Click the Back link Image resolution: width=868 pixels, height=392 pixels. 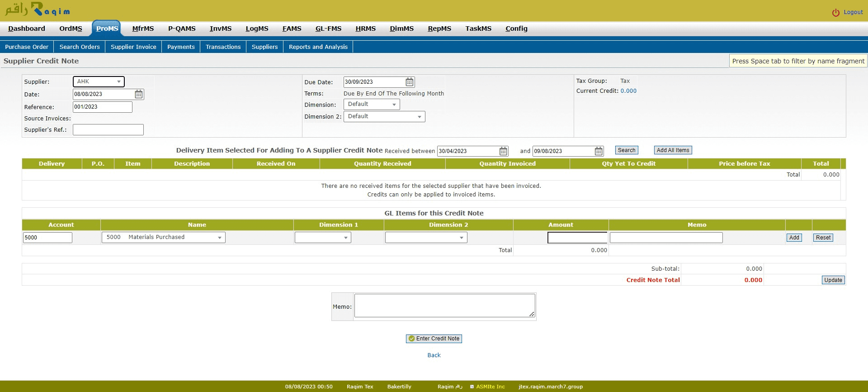[434, 355]
